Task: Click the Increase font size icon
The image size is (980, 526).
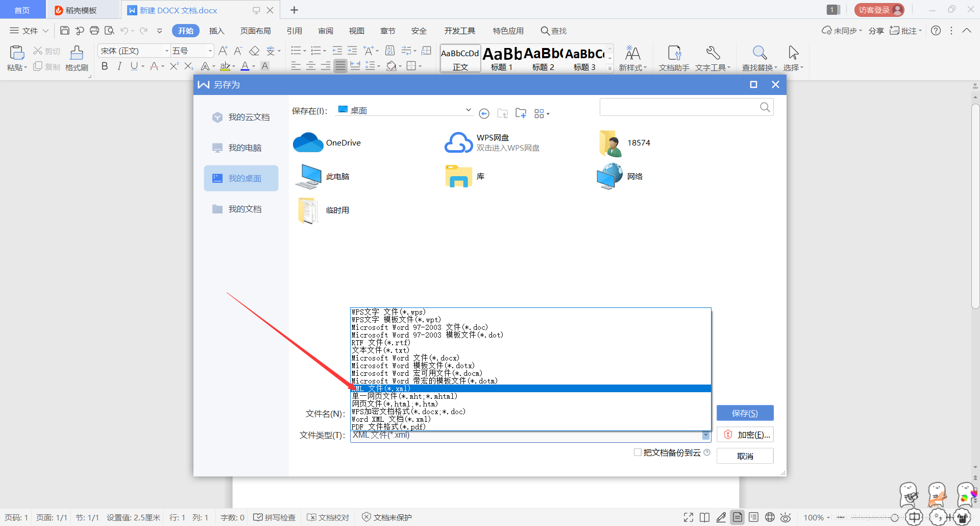Action: tap(223, 51)
